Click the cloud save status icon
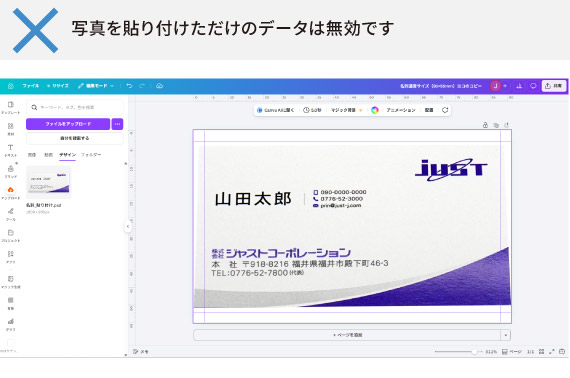Screen dimensions: 570x378 pyautogui.click(x=159, y=86)
